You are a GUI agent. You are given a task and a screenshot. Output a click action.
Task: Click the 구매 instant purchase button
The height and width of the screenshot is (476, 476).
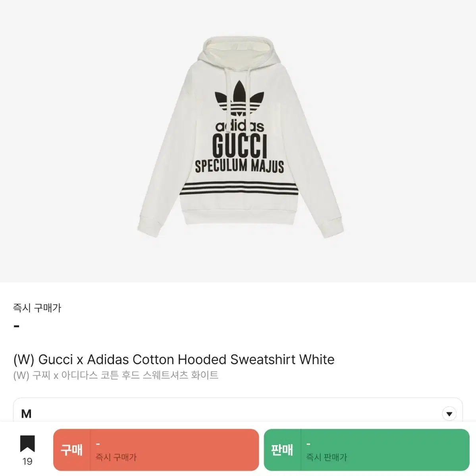(x=156, y=451)
